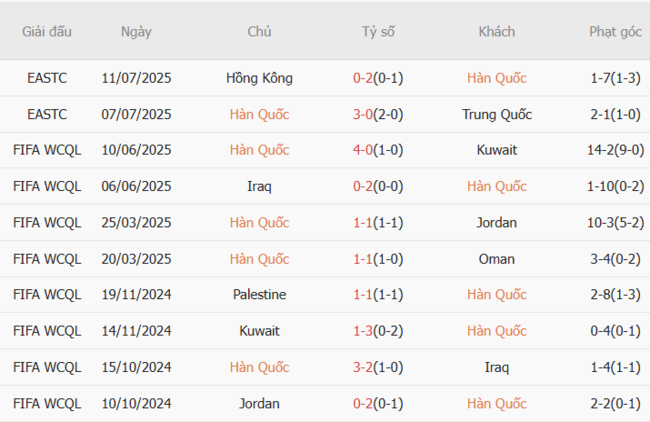Click the Phạt góc column header
The height and width of the screenshot is (422, 650).
[615, 32]
